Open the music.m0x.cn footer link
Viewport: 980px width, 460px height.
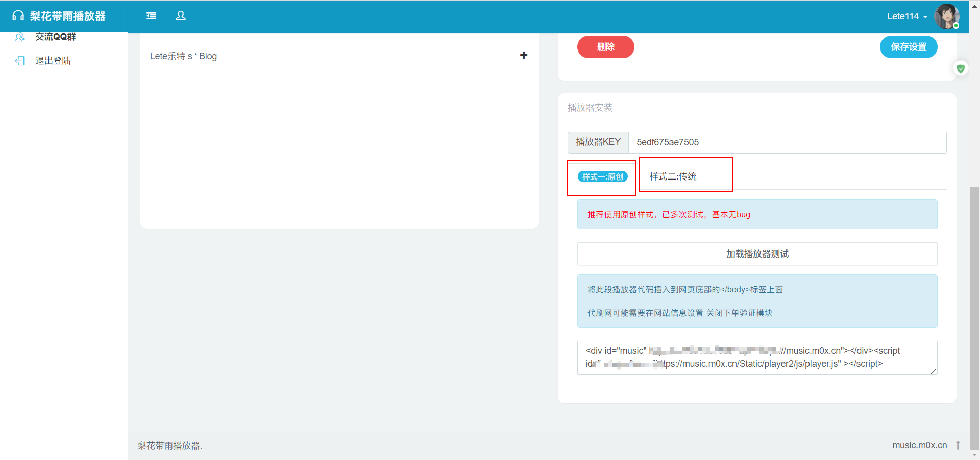point(920,445)
